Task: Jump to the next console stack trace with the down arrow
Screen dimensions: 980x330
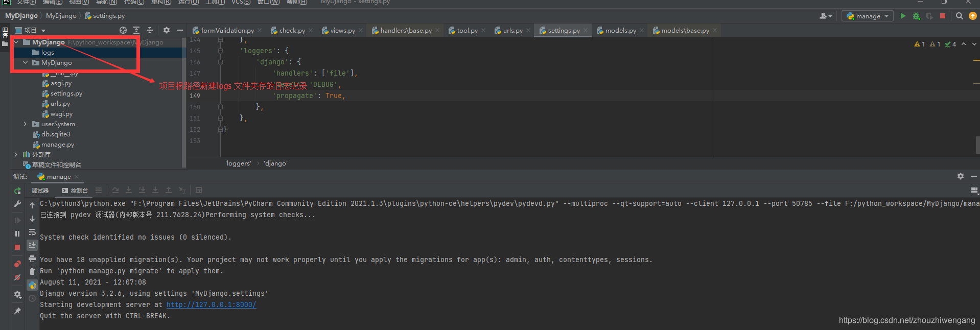Action: click(32, 219)
